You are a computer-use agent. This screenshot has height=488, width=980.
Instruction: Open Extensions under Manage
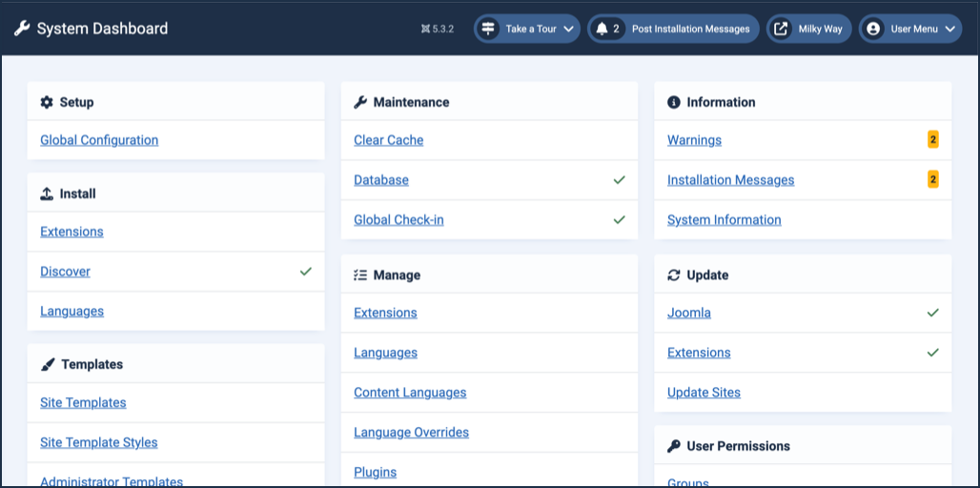(x=386, y=313)
